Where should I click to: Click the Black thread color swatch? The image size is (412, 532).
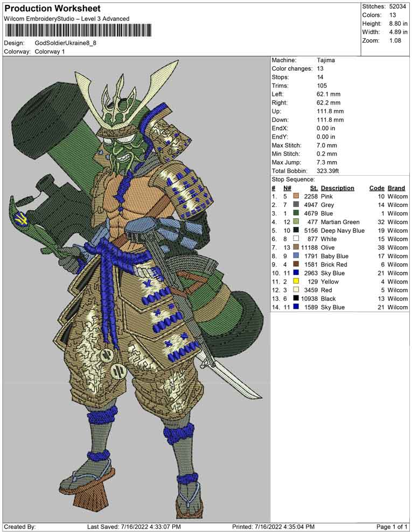[x=296, y=298]
